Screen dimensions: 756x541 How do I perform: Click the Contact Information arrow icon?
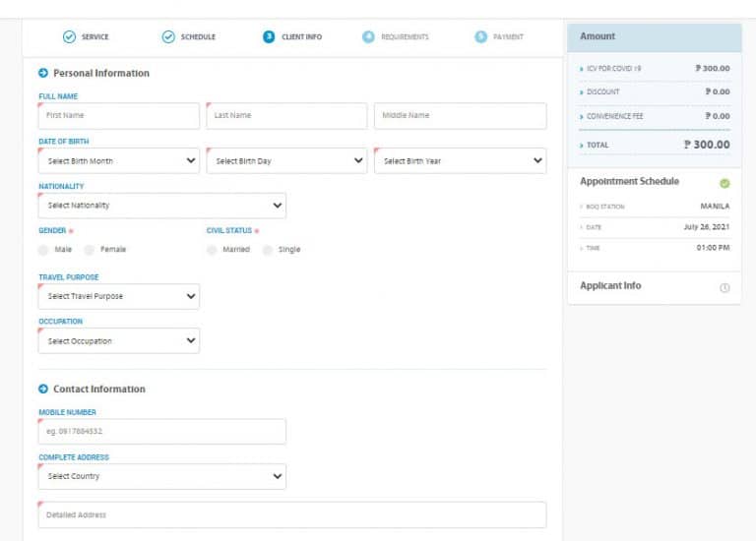pos(43,390)
